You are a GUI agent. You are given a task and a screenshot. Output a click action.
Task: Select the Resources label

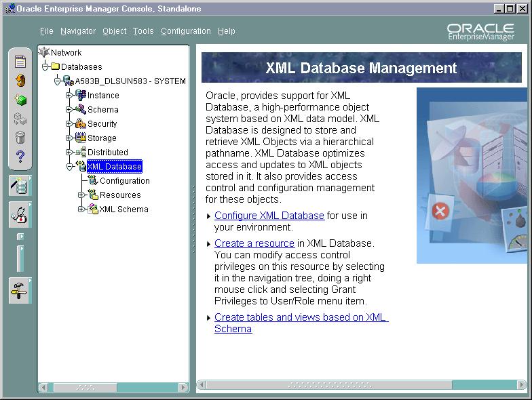120,195
